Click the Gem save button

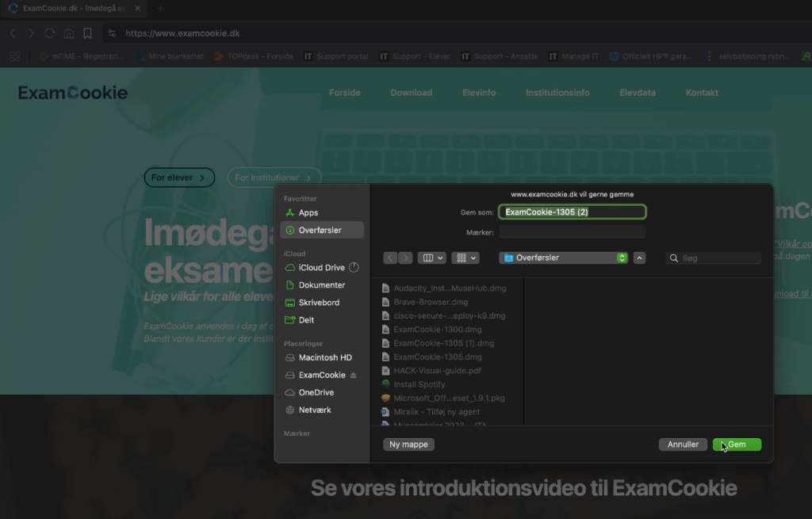737,445
